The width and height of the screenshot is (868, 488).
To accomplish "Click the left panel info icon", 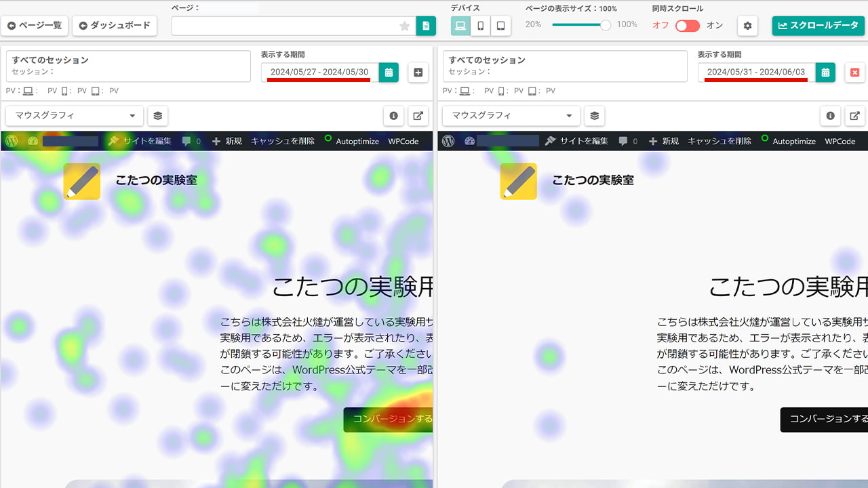I will pos(393,116).
